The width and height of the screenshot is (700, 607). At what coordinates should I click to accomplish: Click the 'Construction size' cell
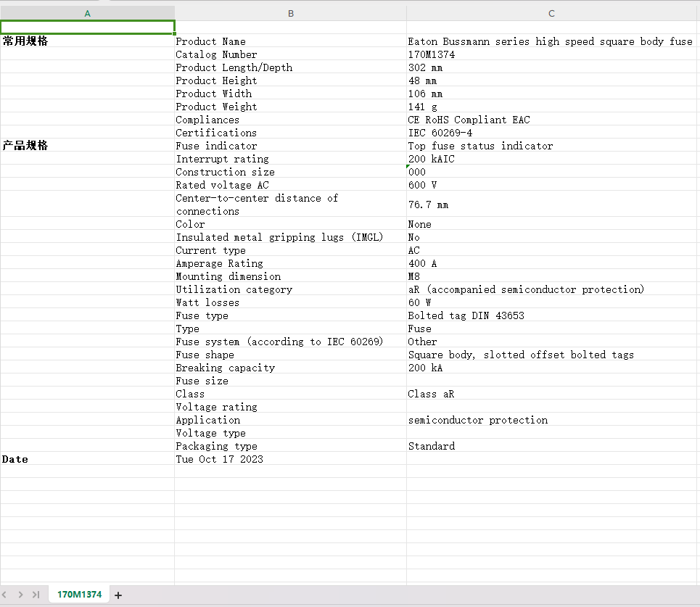(291, 171)
